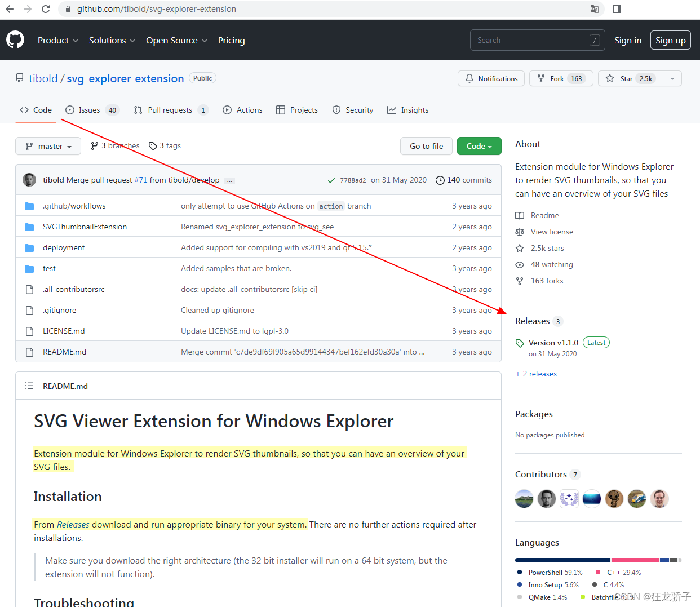Select the Code tab

(x=36, y=110)
